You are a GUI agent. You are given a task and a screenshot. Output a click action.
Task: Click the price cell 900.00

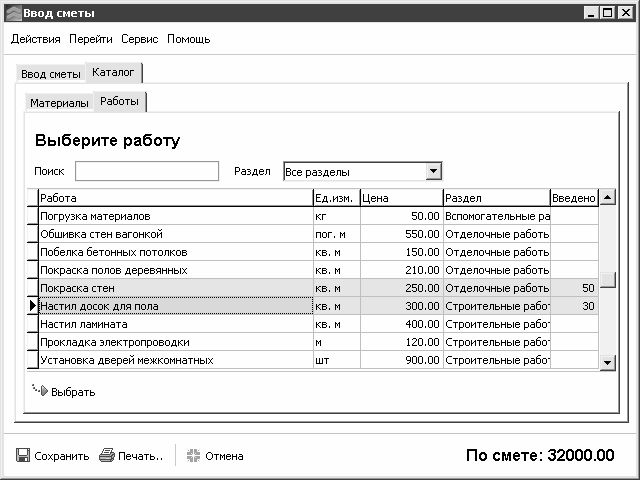coord(402,360)
